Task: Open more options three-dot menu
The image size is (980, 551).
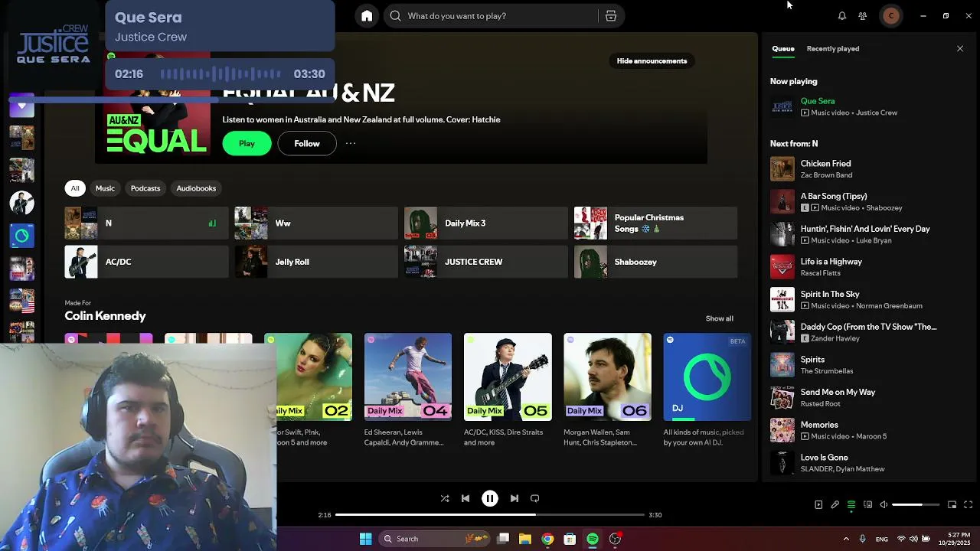Action: [351, 143]
